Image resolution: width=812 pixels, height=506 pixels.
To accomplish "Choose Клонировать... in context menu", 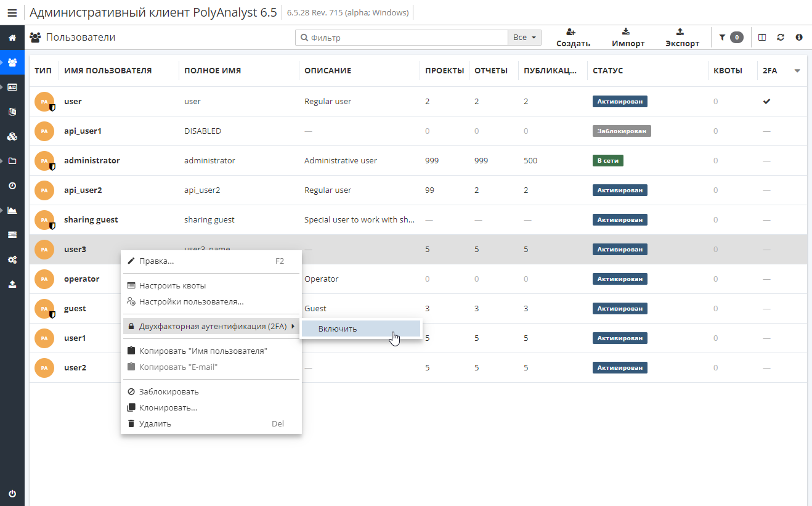I will pyautogui.click(x=211, y=408).
